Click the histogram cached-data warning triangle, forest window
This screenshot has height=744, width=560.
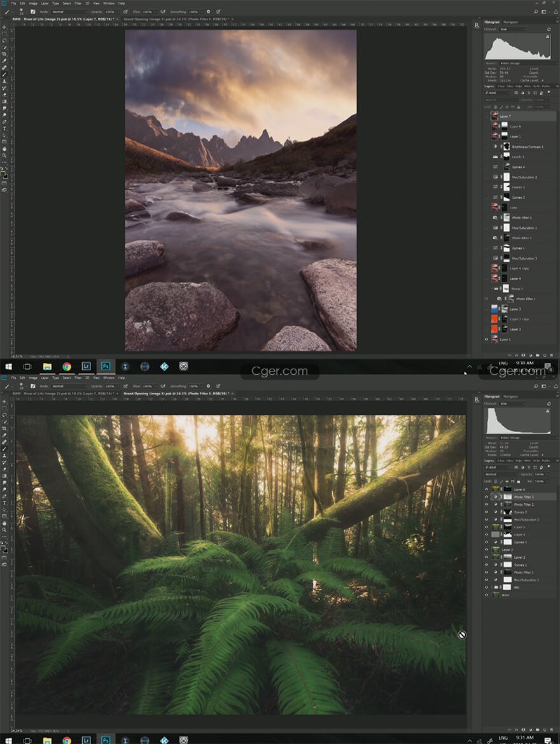[548, 411]
